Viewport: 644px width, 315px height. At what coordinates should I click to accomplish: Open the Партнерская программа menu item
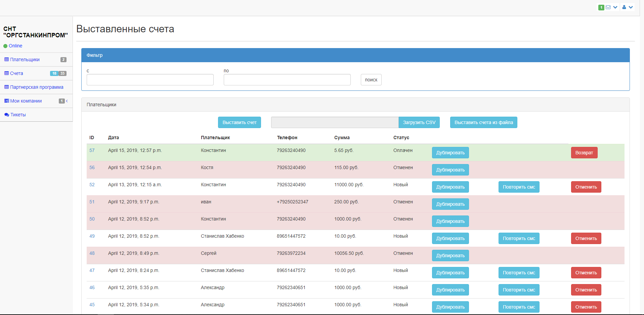coord(37,87)
